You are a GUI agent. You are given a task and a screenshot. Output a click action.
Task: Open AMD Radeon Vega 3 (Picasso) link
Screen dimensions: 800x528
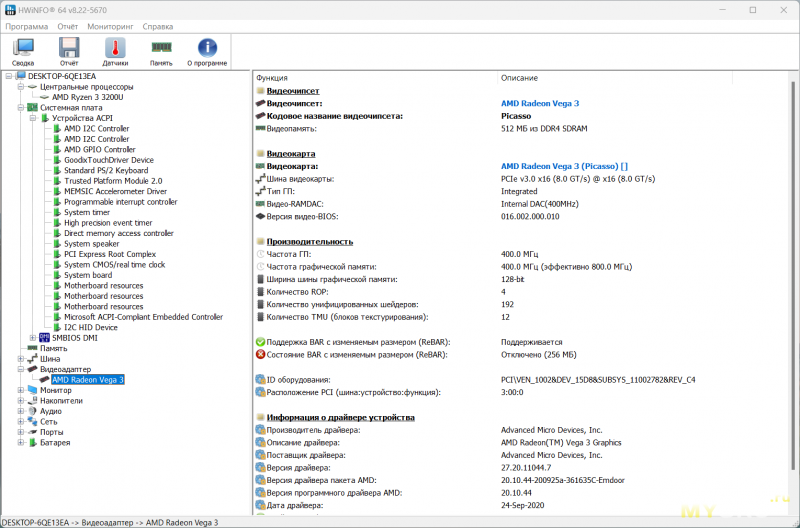tap(564, 166)
